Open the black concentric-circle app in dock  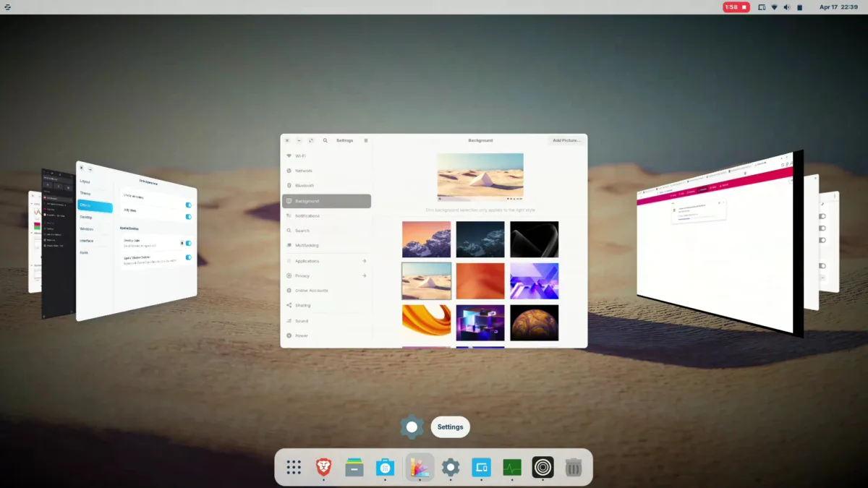542,468
